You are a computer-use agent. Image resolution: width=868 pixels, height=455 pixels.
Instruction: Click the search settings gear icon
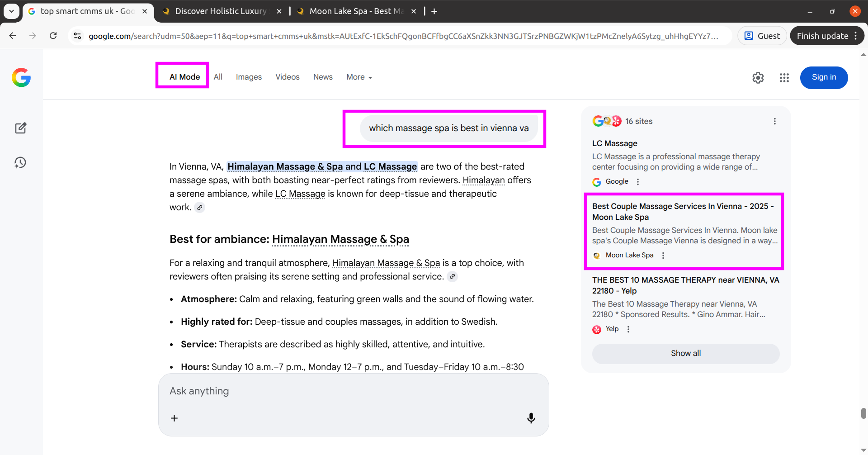758,77
